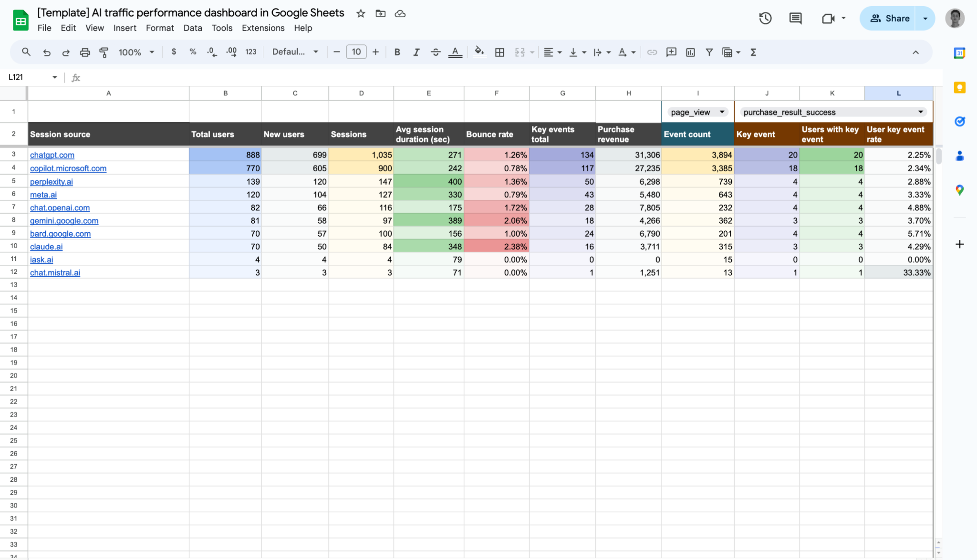This screenshot has height=560, width=977.
Task: Open the Extensions menu
Action: pyautogui.click(x=263, y=28)
